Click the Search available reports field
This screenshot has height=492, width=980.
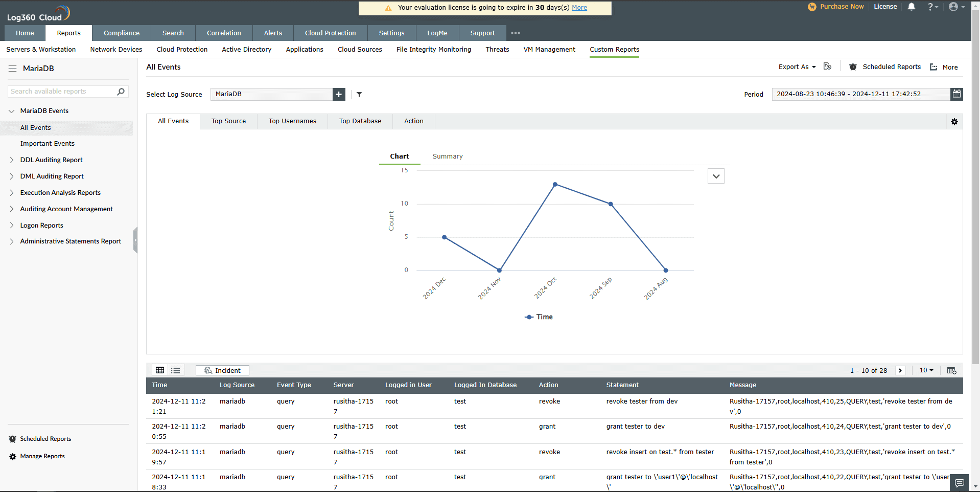[x=61, y=92]
